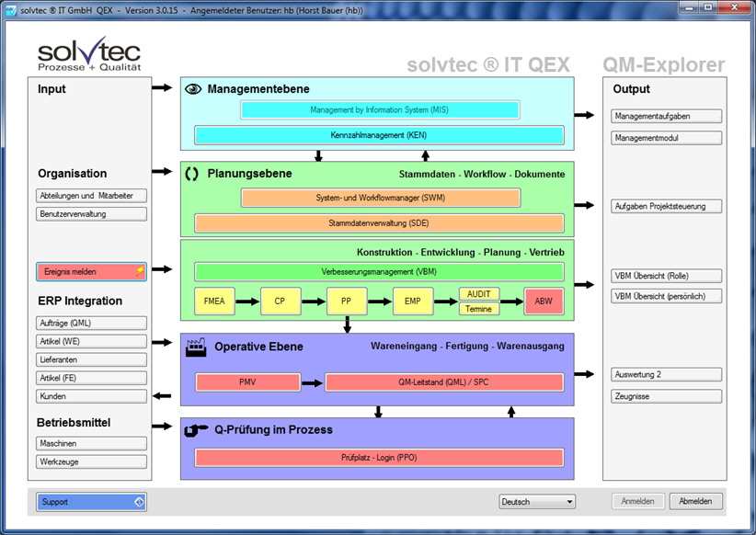756x535 pixels.
Task: Click the solvtec logo
Action: [89, 54]
